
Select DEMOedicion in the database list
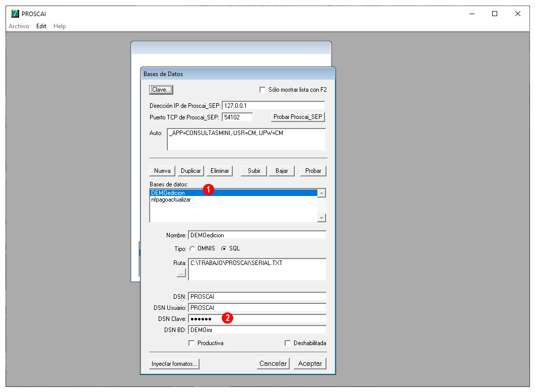click(x=234, y=193)
